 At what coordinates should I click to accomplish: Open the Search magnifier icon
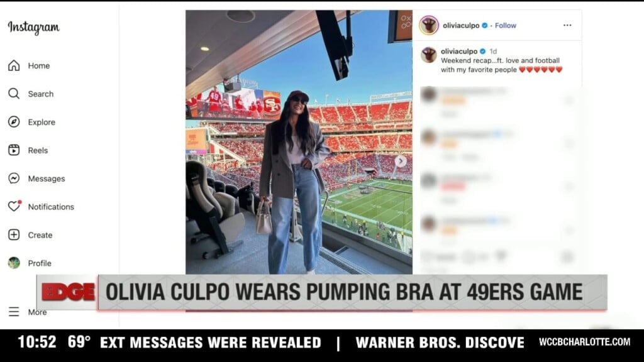[x=14, y=94]
